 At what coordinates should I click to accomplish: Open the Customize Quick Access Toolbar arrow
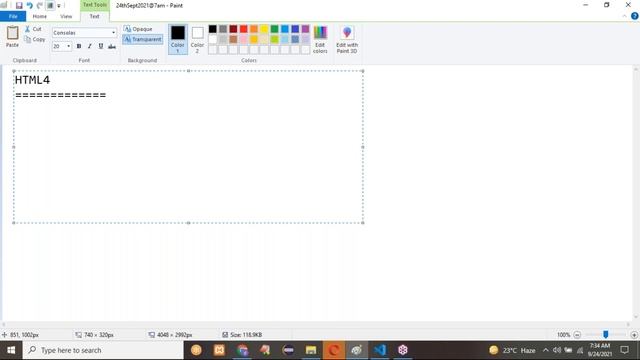pos(59,6)
